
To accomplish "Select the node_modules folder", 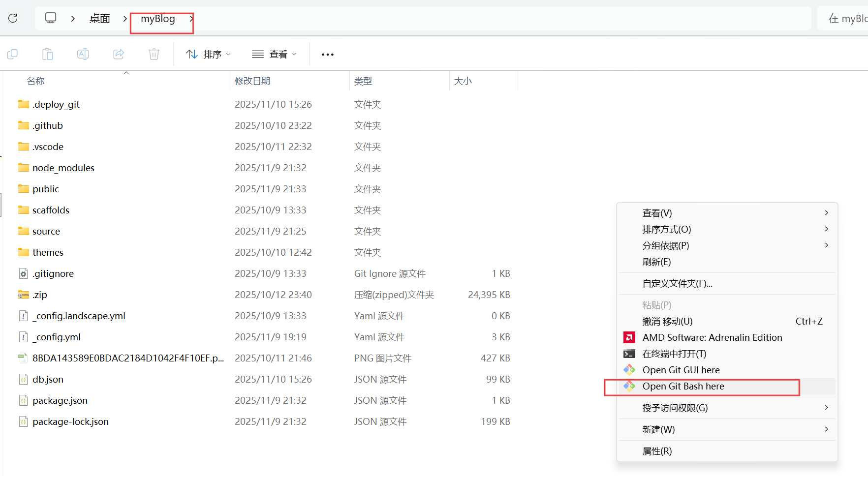I will 63,168.
